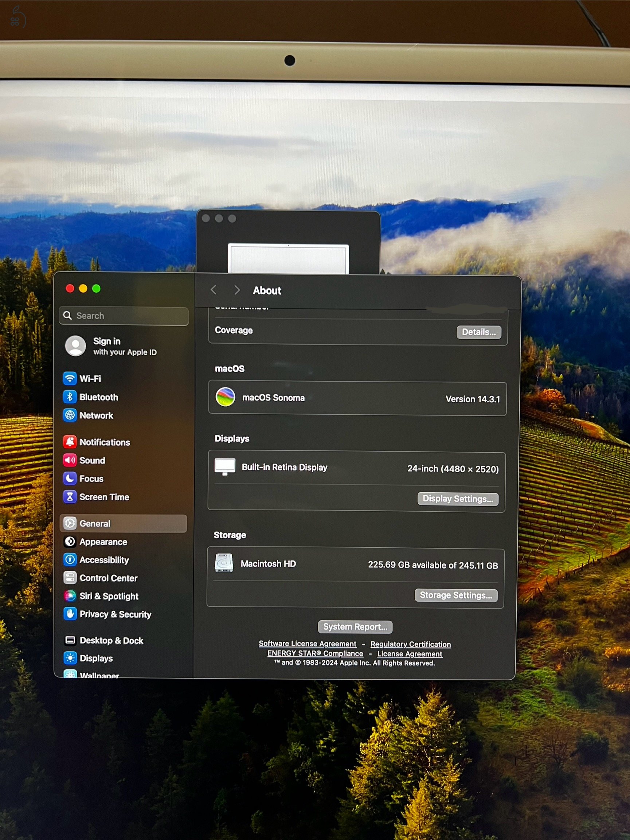
Task: Click Privacy & Security hand icon
Action: coord(70,614)
